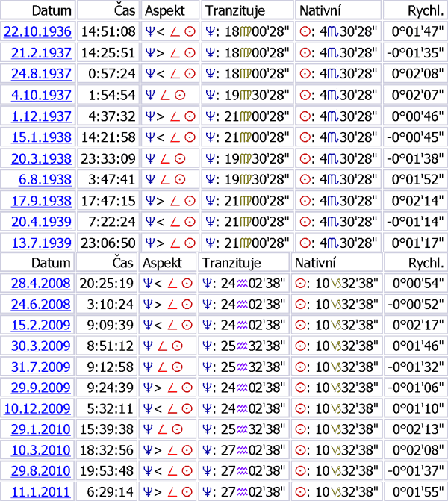This screenshot has width=448, height=501.
Task: Open the 30.3.2009 date link
Action: coord(41,346)
